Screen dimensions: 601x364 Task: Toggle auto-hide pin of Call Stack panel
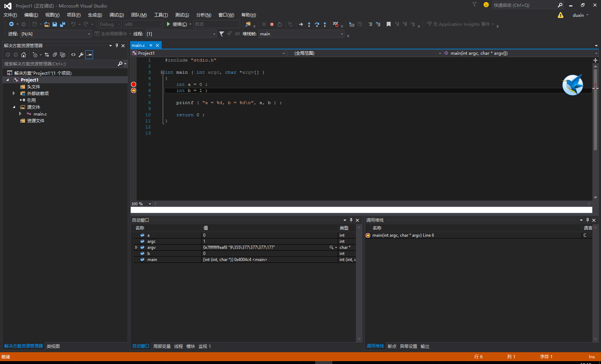point(587,220)
